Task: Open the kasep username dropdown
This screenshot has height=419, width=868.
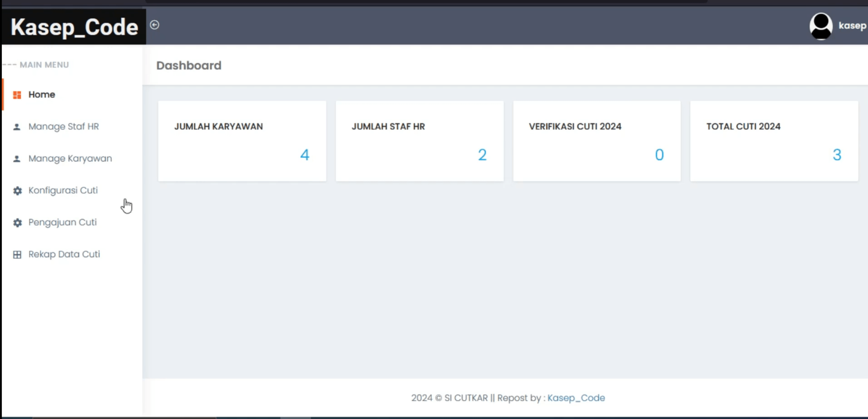Action: [852, 26]
